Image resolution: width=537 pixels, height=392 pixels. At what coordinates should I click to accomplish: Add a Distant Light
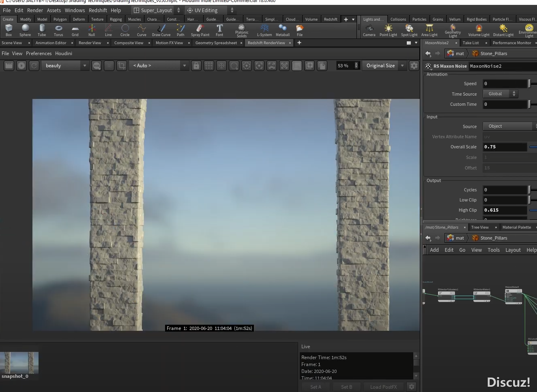(503, 30)
